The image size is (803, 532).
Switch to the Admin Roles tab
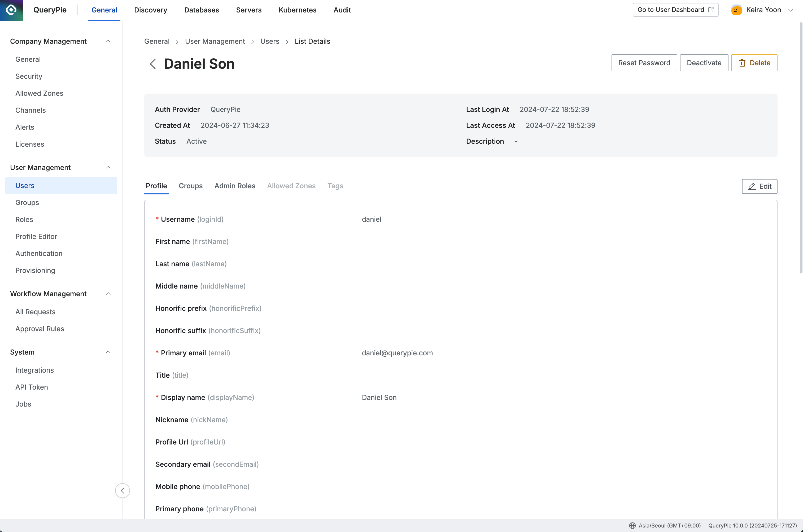click(234, 186)
